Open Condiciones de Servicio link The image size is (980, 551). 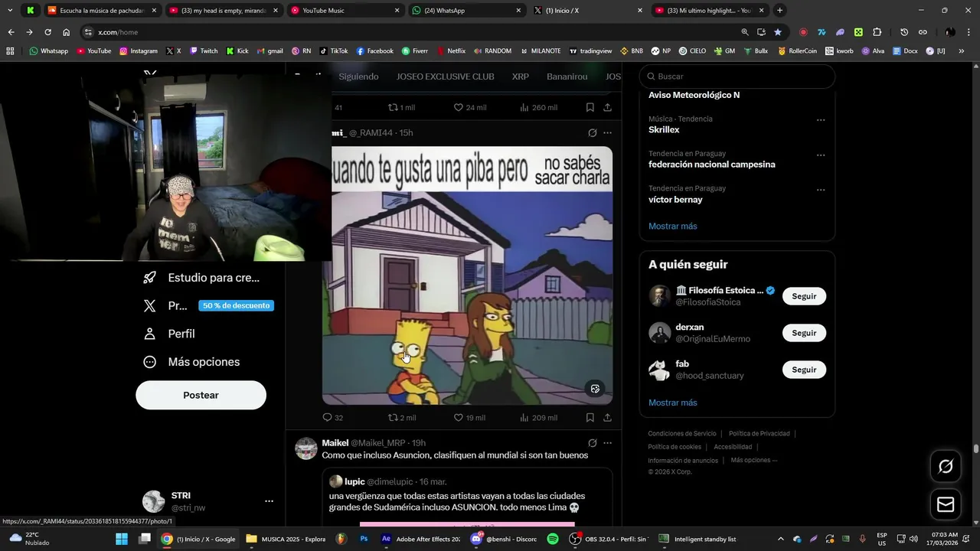(682, 433)
